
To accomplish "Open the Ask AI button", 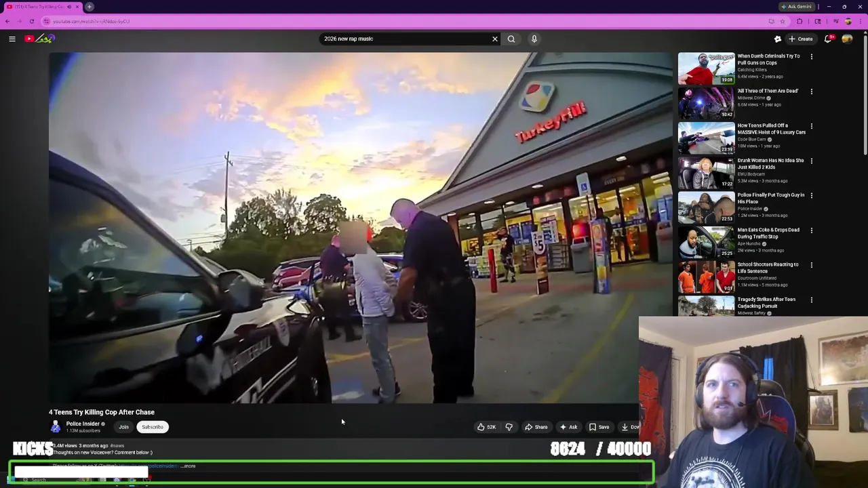I will 568,427.
